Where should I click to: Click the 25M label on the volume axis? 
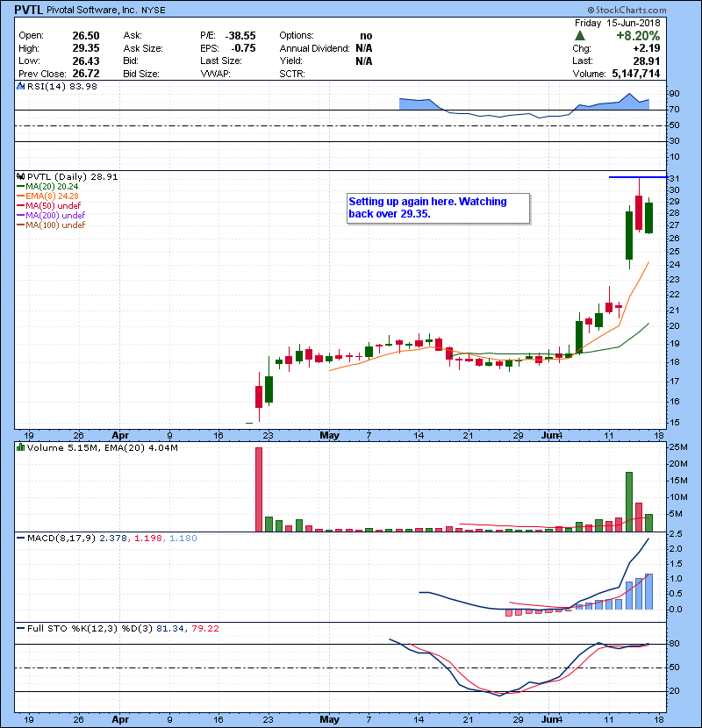pos(677,447)
